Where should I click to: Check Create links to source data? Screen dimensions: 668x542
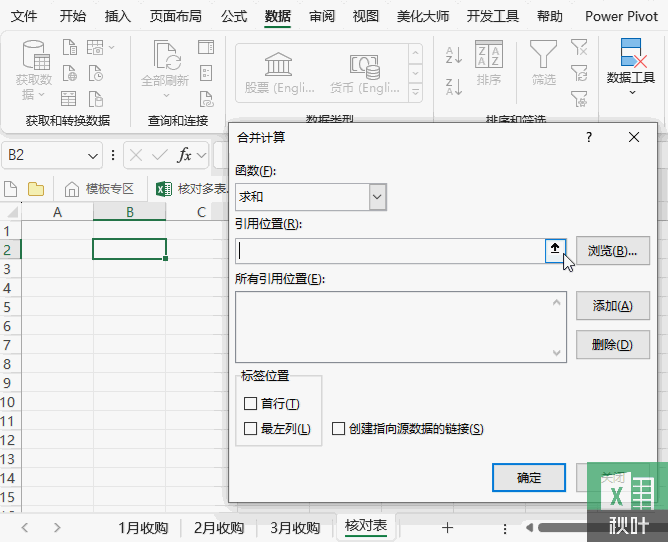point(338,429)
